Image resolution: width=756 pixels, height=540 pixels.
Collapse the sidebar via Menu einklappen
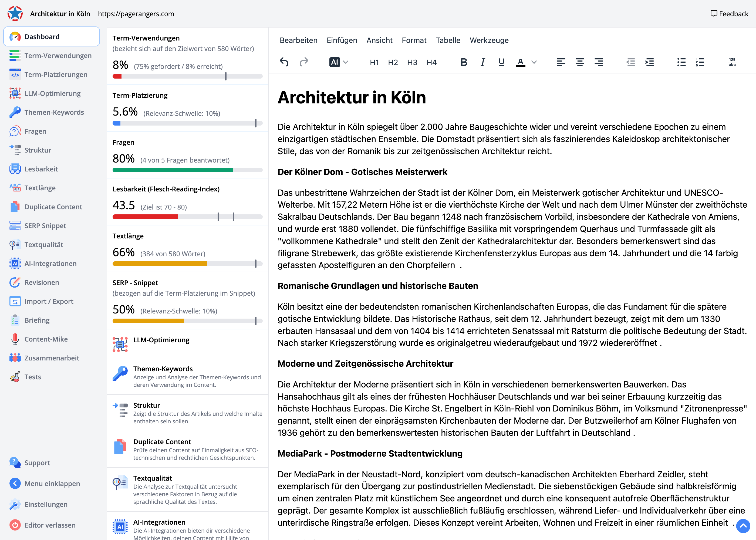52,484
